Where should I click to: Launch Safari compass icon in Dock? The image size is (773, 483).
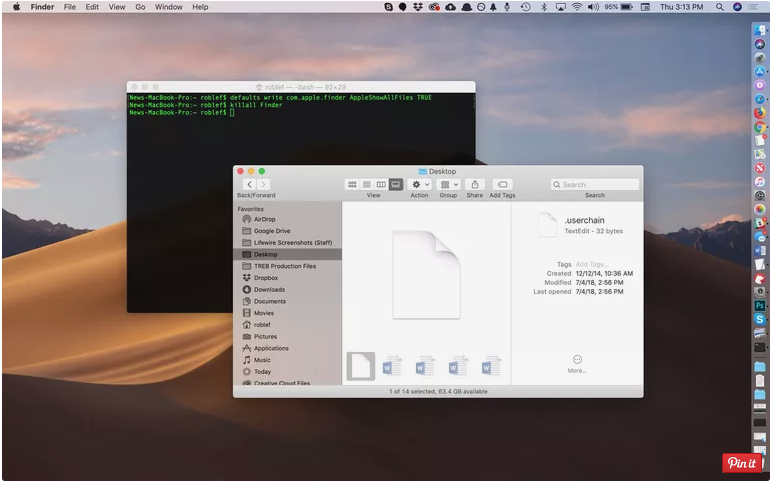click(x=760, y=100)
